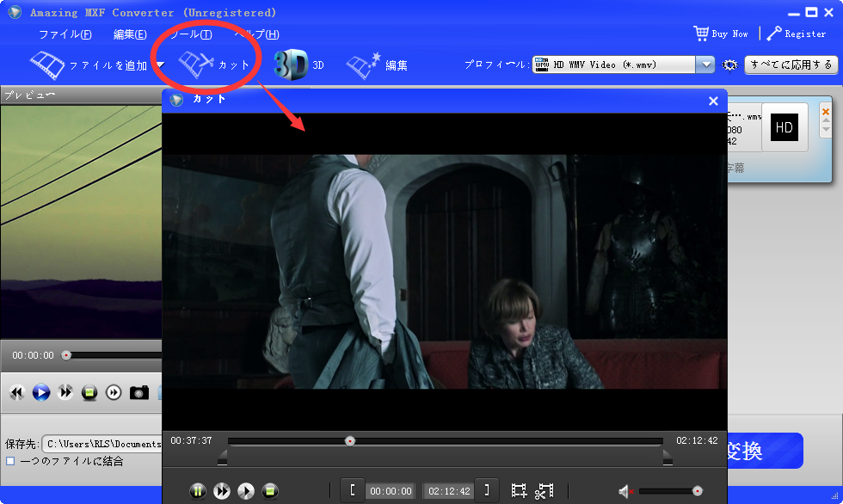Expand the ファイルを追加 dropdown arrow

click(160, 65)
